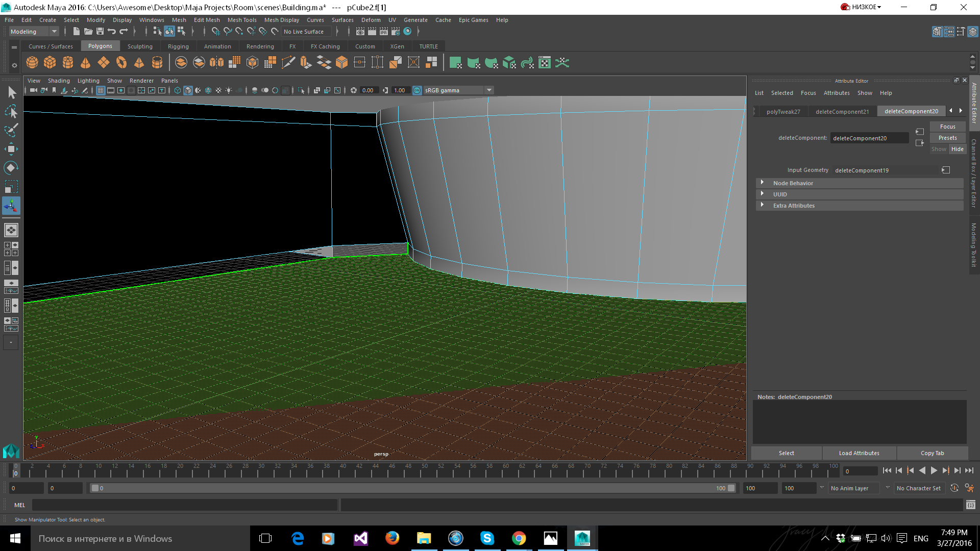Toggle smooth shade all in viewport

[x=188, y=90]
